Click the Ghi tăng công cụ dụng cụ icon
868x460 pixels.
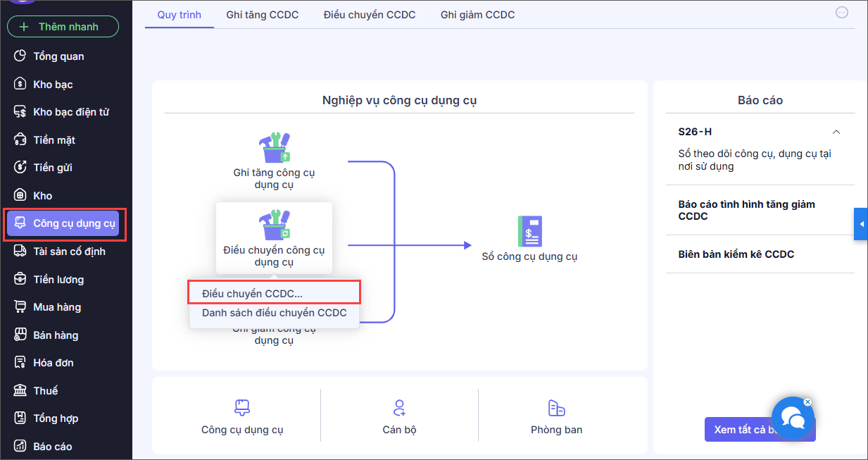pos(274,148)
